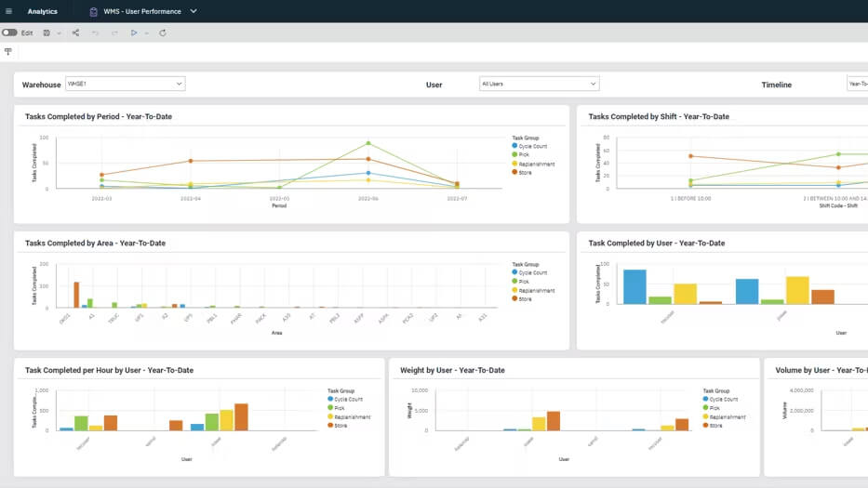Click the undo arrow icon
Image resolution: width=868 pixels, height=488 pixels.
pyautogui.click(x=95, y=33)
